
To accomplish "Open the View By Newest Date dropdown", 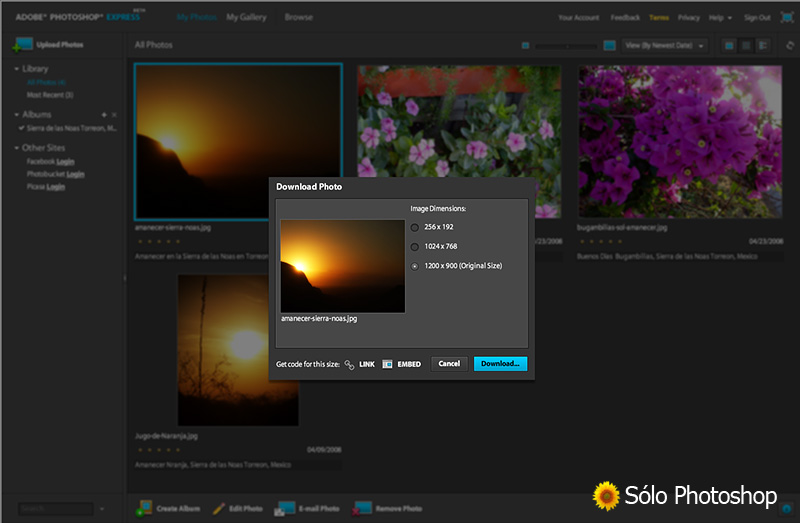I will click(664, 45).
